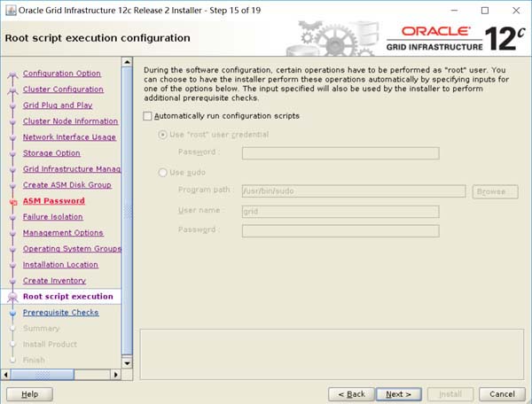532x404 pixels.
Task: Go back with the Back button
Action: [351, 394]
